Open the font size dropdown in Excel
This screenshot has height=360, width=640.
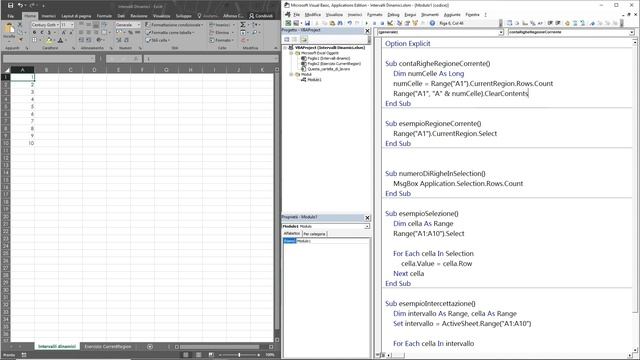click(x=72, y=25)
